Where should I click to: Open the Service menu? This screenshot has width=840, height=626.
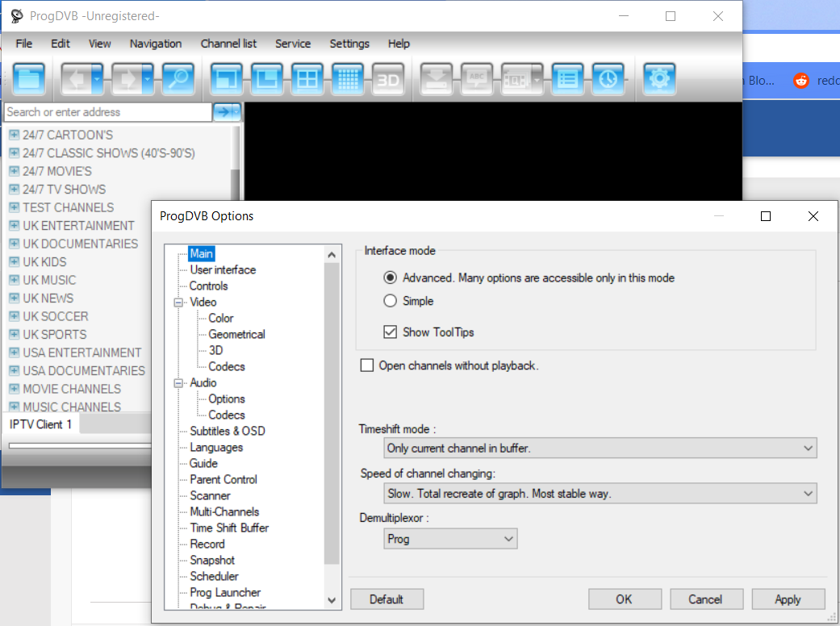(292, 44)
